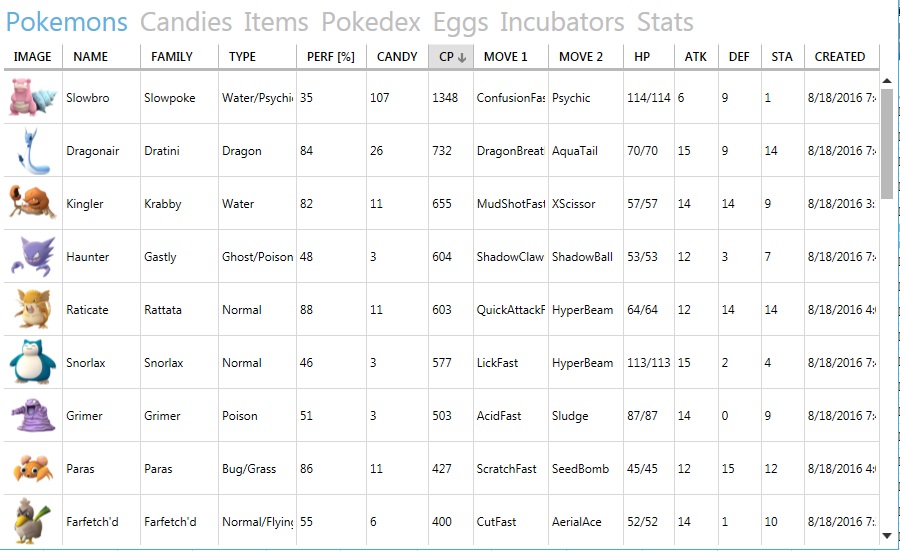The image size is (900, 551).
Task: Sort the table by PERF [%] column
Action: (x=331, y=57)
